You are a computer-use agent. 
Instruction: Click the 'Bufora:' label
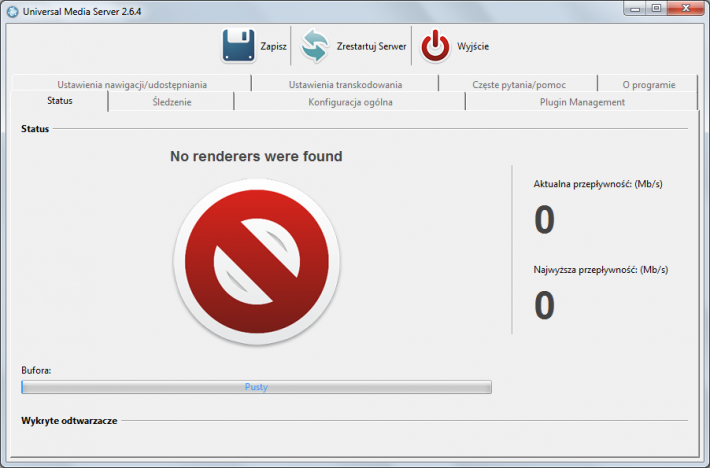36,370
